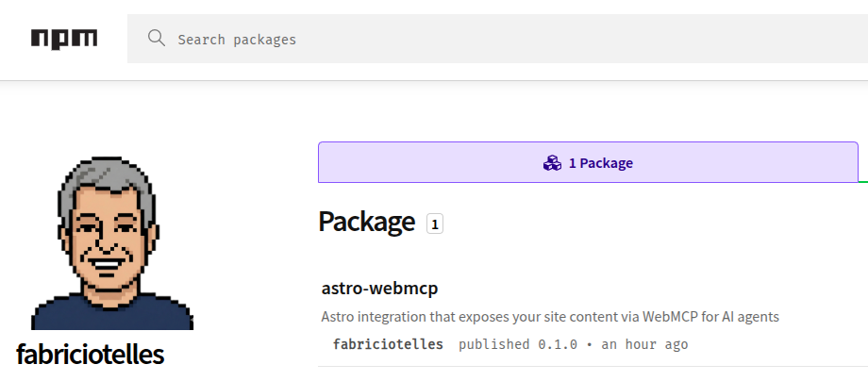Click the 'Search packages' placeholder text
The height and width of the screenshot is (381, 868).
[237, 40]
